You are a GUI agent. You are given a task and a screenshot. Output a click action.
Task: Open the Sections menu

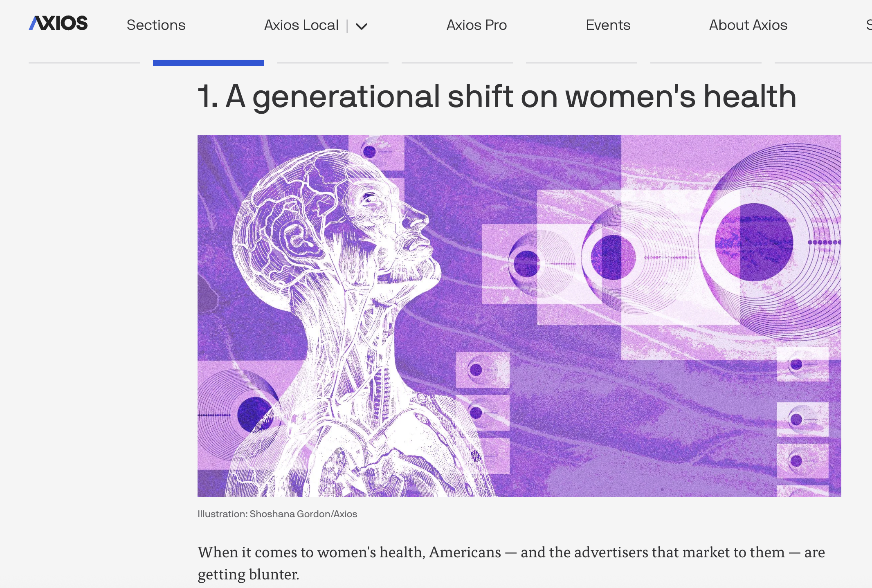[156, 25]
